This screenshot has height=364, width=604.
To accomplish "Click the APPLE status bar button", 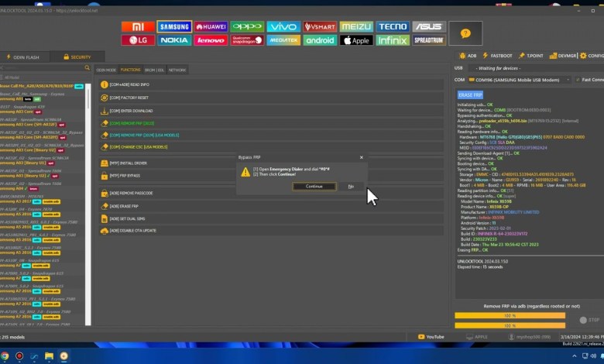I will [x=477, y=337].
